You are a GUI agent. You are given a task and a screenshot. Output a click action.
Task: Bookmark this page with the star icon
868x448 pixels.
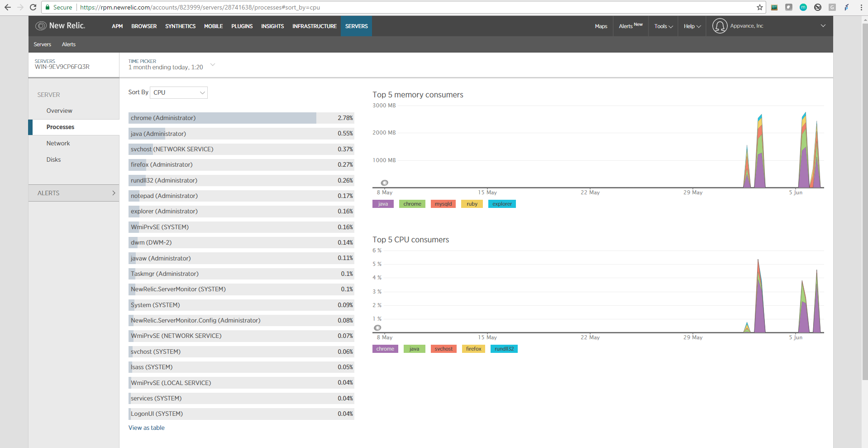click(x=760, y=7)
